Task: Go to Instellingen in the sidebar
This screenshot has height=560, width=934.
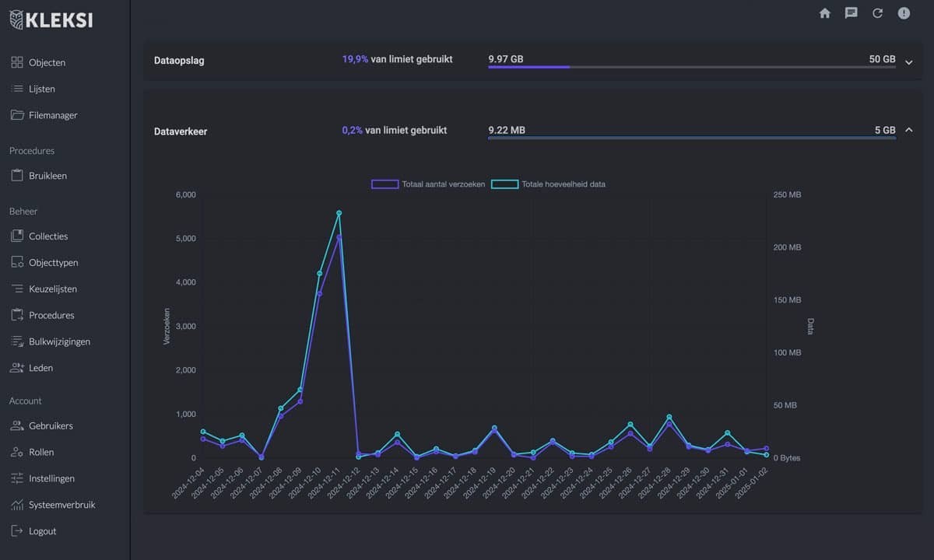Action: (x=51, y=478)
